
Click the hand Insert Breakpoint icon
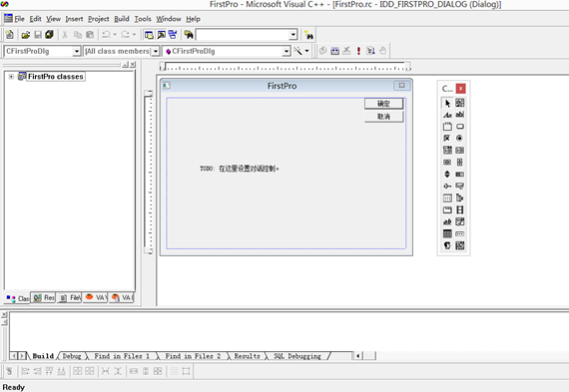(x=382, y=51)
